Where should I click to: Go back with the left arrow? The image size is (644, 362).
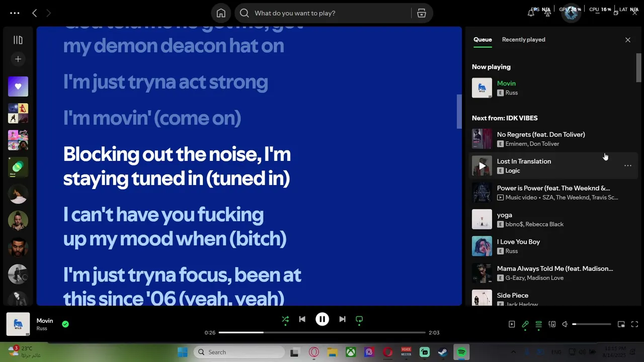[x=34, y=13]
